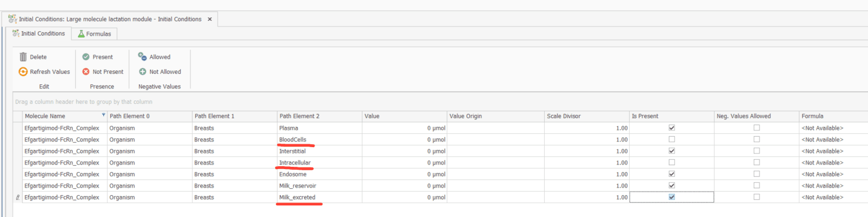Click the Not Allowed plus icon

coord(143,72)
